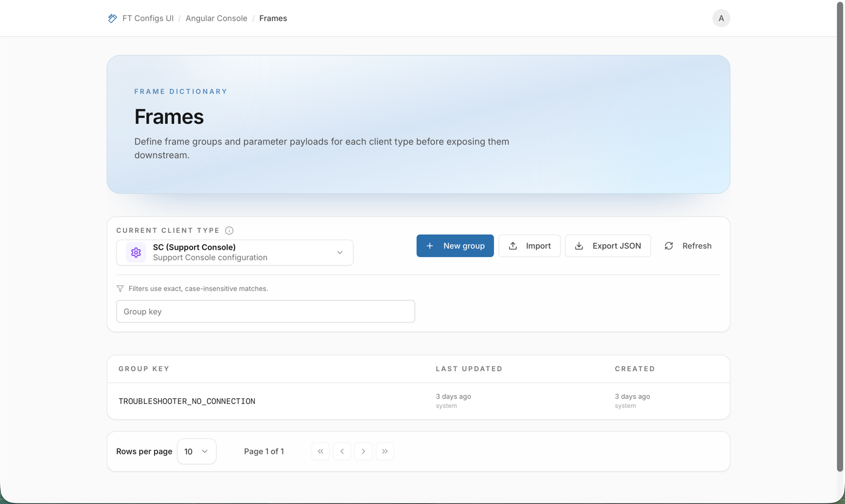
Task: Sort by CREATED column header
Action: [635, 369]
